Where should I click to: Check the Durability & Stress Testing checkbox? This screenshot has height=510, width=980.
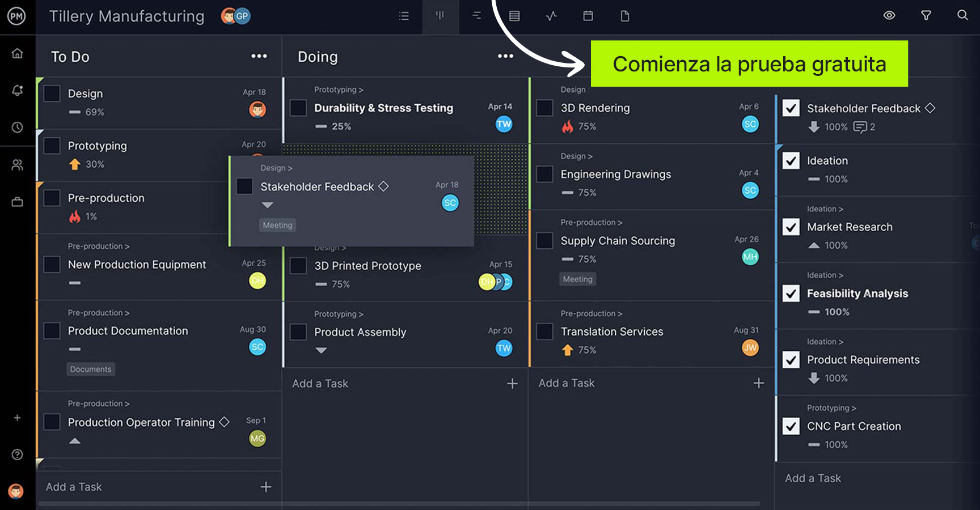[x=298, y=108]
